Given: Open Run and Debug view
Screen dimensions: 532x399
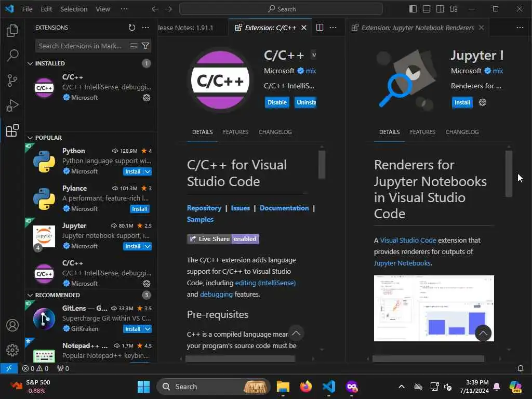Looking at the screenshot, I should pyautogui.click(x=12, y=105).
